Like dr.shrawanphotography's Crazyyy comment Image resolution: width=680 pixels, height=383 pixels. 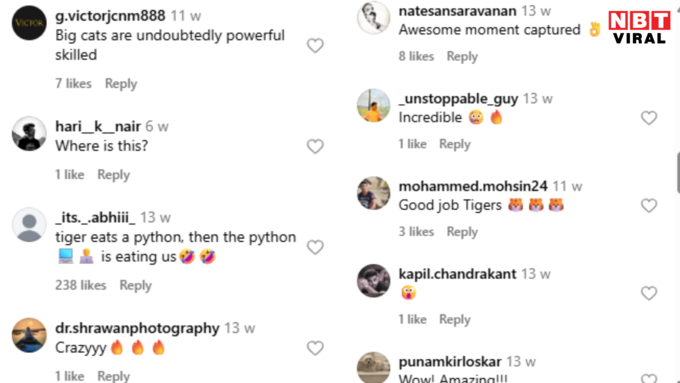[x=315, y=348]
